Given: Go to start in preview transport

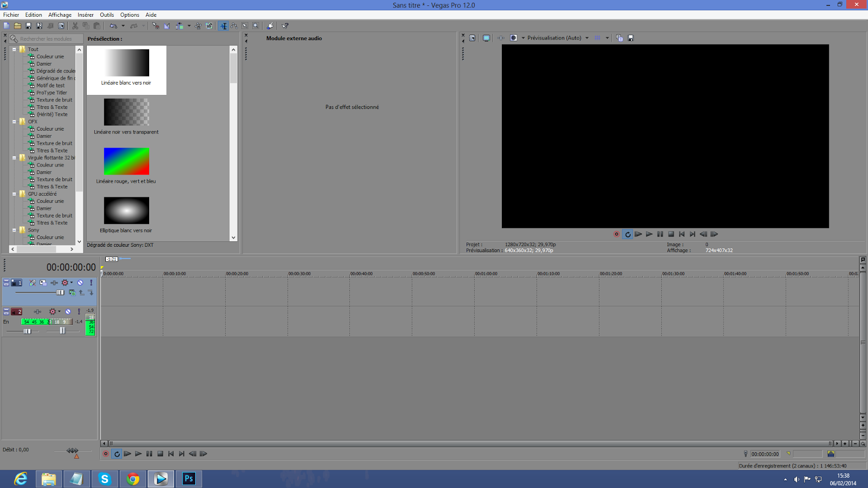Looking at the screenshot, I should click(x=681, y=234).
